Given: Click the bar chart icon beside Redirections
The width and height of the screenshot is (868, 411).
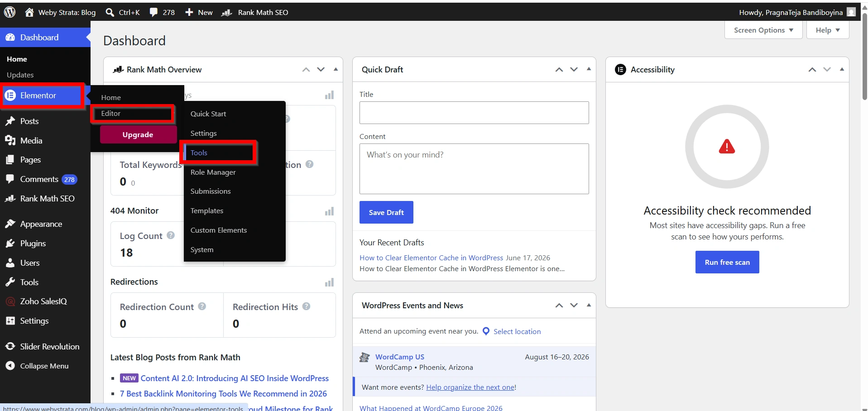Looking at the screenshot, I should tap(329, 282).
